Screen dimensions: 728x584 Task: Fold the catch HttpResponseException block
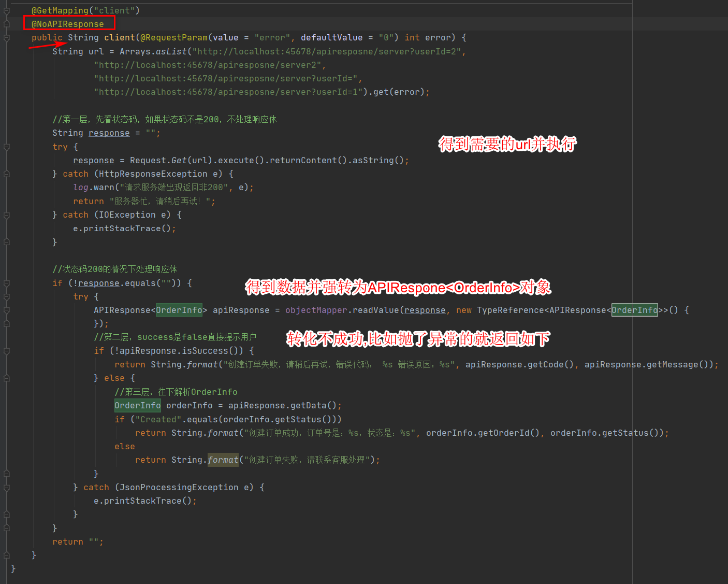click(7, 174)
